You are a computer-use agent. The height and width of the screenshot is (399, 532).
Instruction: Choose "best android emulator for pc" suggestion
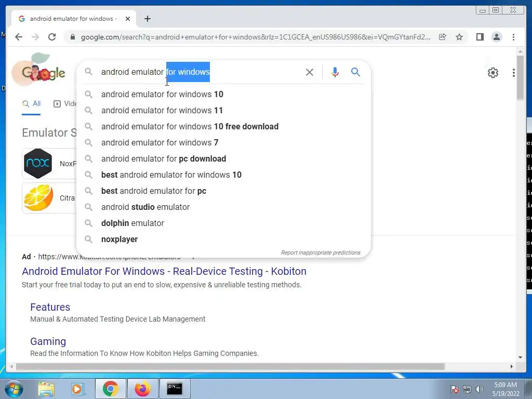pyautogui.click(x=224, y=191)
